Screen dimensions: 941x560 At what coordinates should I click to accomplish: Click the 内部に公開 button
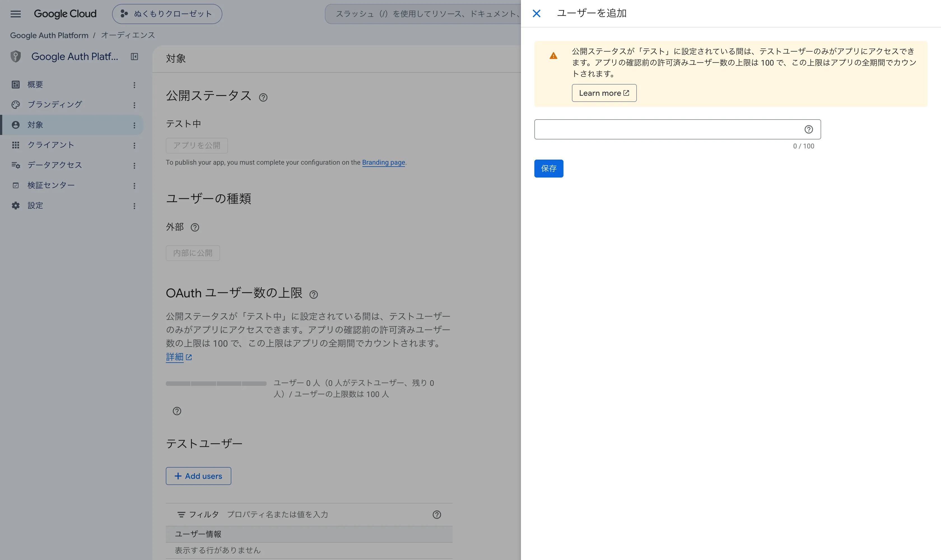click(192, 253)
